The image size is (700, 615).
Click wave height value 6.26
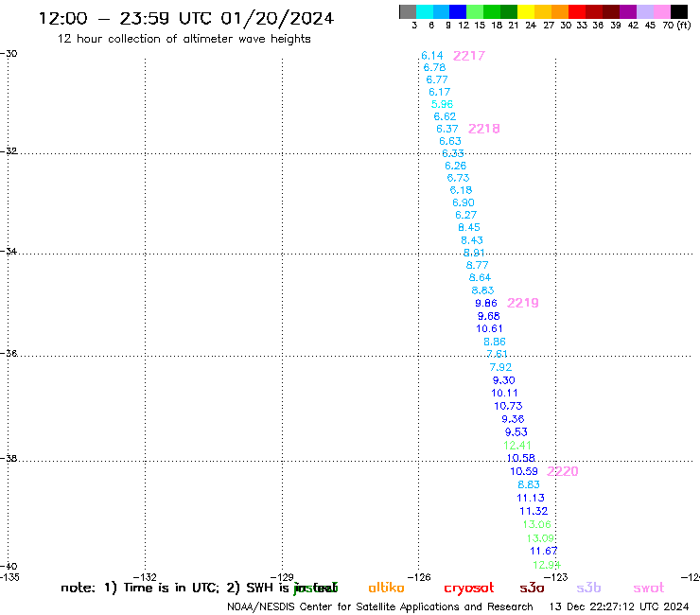pos(455,166)
